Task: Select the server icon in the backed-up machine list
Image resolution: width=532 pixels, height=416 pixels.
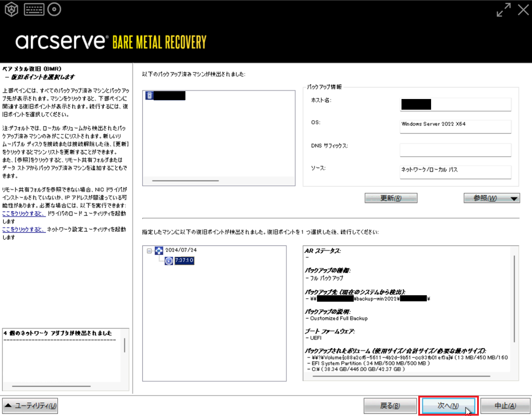Action: pos(149,95)
